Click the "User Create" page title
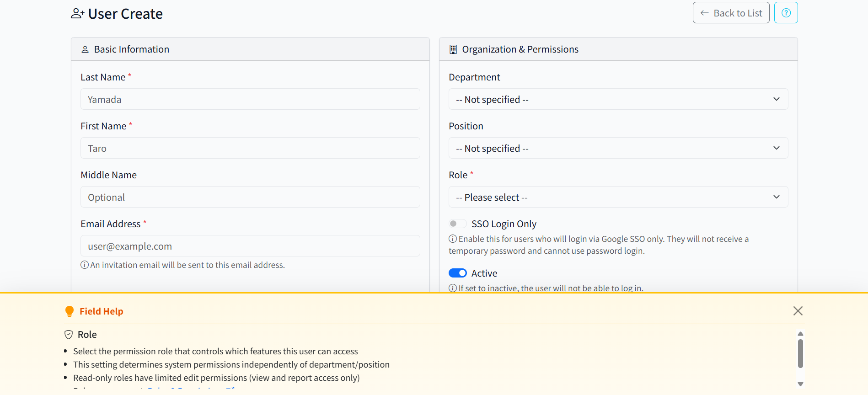 pos(125,14)
